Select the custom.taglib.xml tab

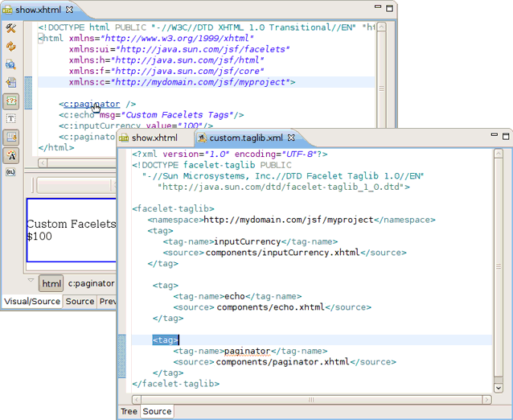pos(246,138)
